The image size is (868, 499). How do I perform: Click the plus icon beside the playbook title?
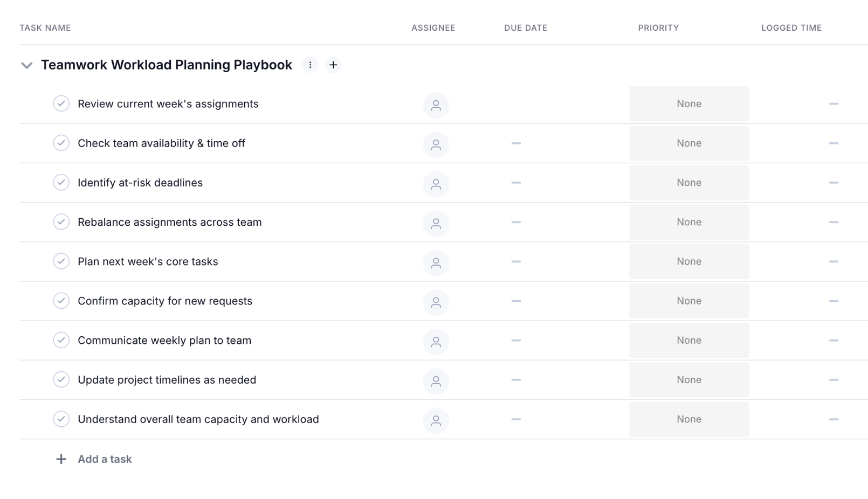pyautogui.click(x=333, y=65)
